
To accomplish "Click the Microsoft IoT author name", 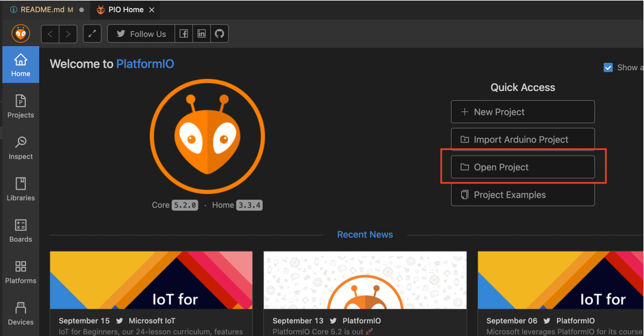I will (152, 321).
